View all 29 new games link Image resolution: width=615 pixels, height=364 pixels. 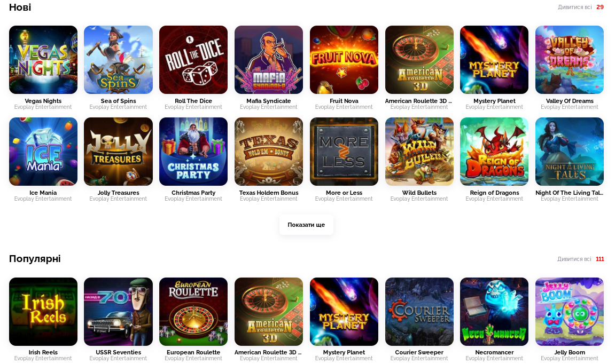point(580,7)
